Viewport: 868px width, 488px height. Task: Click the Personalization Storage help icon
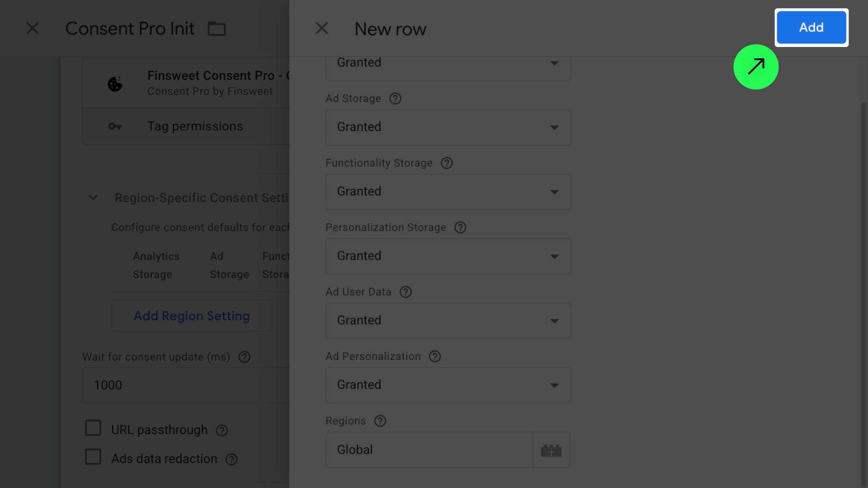(460, 228)
